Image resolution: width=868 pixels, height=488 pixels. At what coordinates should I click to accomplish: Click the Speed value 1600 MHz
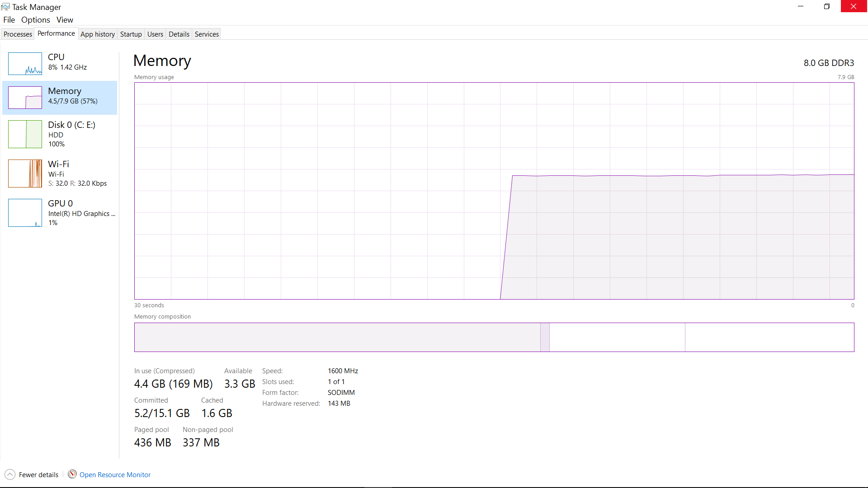[x=343, y=371]
